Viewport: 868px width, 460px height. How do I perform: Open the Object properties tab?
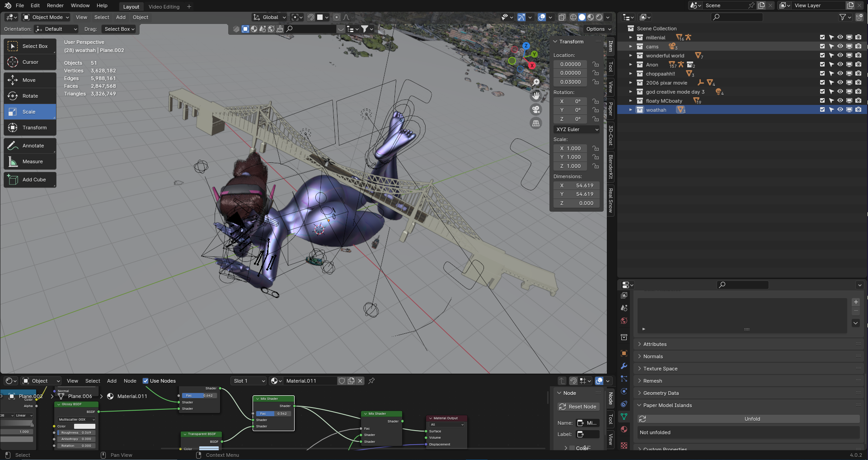(x=624, y=353)
